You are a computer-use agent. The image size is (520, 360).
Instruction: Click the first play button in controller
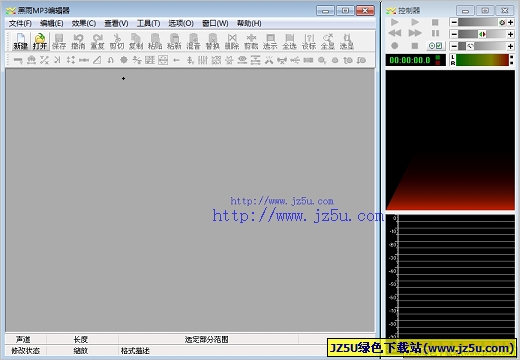395,22
